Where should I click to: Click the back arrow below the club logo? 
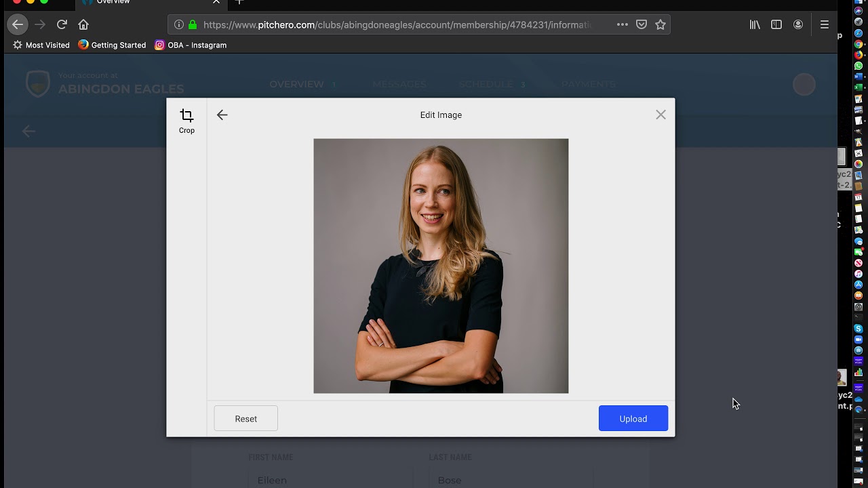coord(28,131)
